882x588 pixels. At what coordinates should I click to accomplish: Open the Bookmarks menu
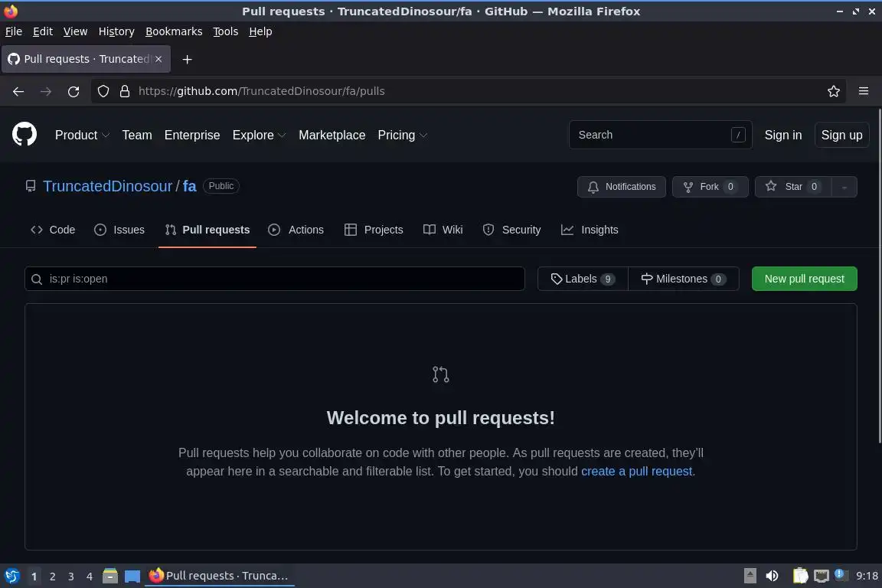coord(174,31)
